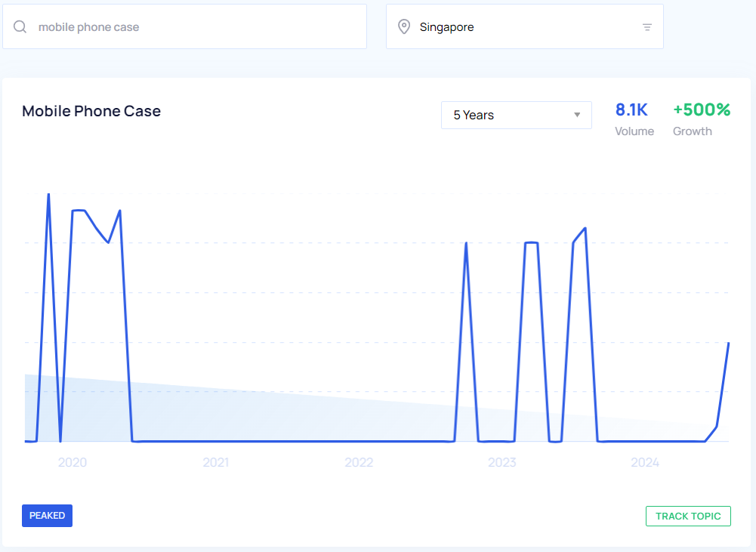Click the trend line's rightmost endpoint

coord(728,344)
